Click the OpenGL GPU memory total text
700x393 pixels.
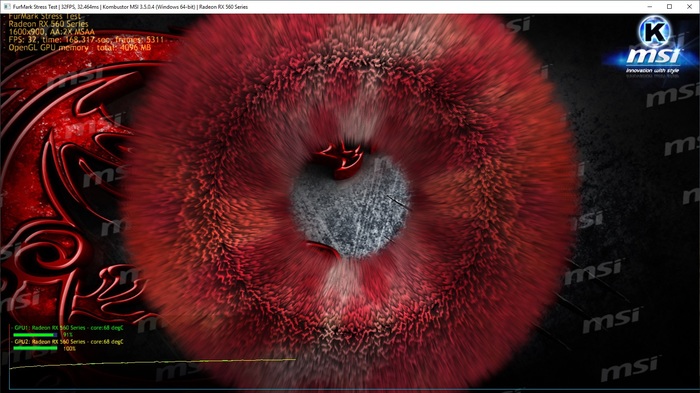pyautogui.click(x=80, y=47)
